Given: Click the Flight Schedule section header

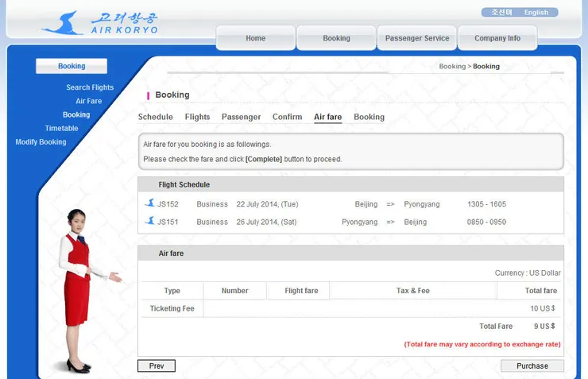Looking at the screenshot, I should point(350,184).
